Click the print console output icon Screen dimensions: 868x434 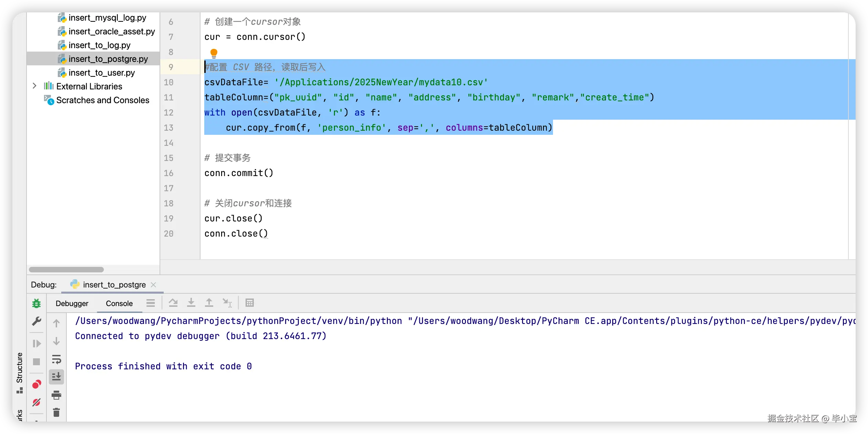[56, 395]
